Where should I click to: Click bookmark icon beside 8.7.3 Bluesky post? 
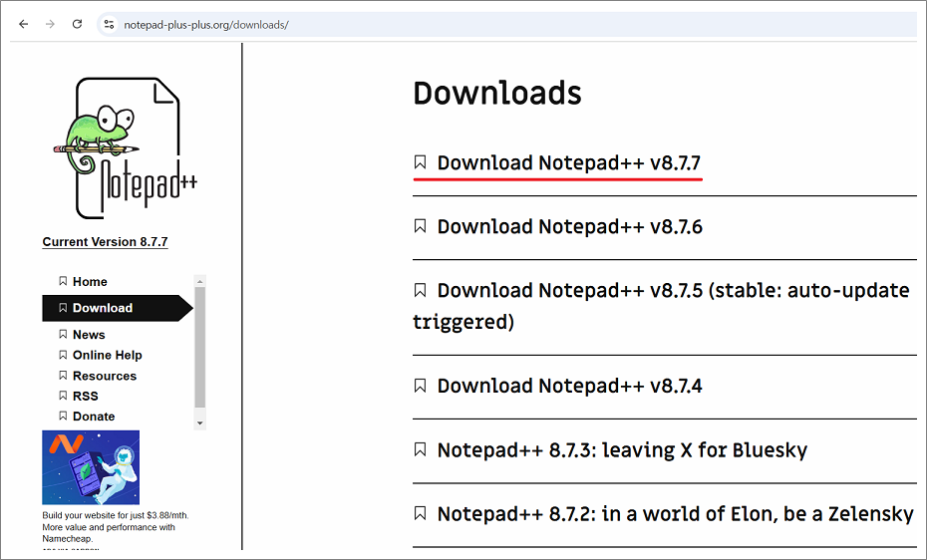(420, 449)
